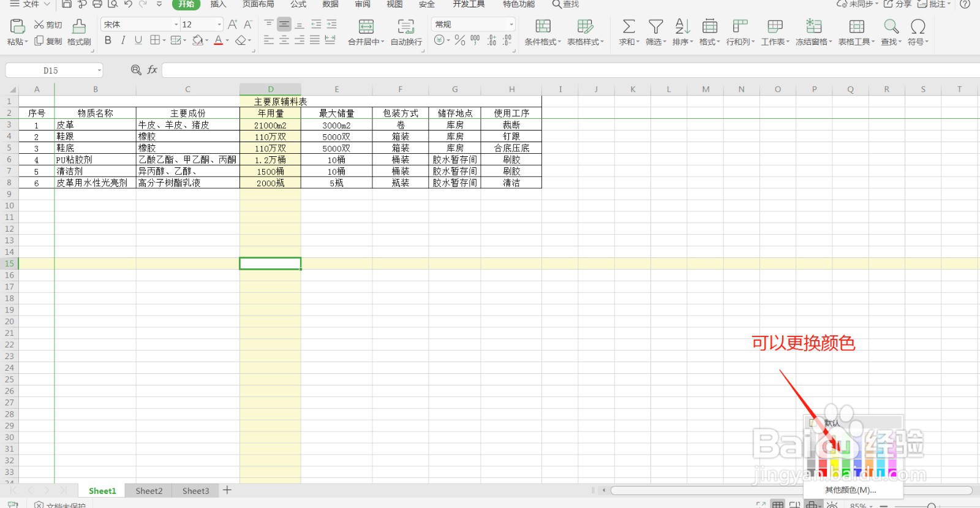Screen dimensions: 980x508
Task: Pick the yellow swatch in reading-mode palette
Action: (835, 463)
